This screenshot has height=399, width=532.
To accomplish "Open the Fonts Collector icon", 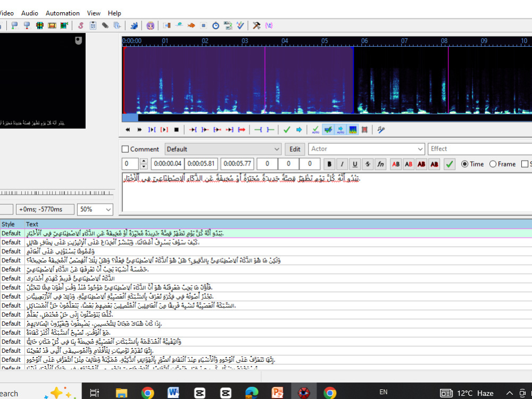I will tap(118, 26).
